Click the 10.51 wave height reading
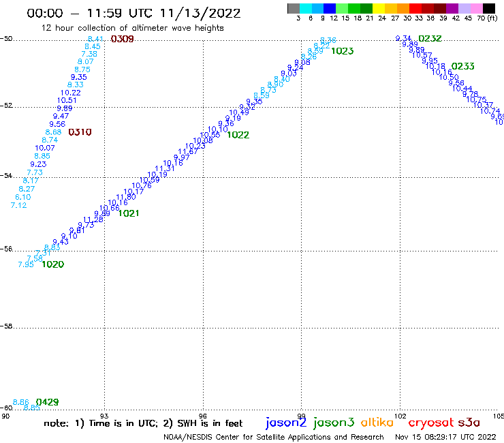Screen dimensions: 504x443 (x=67, y=100)
